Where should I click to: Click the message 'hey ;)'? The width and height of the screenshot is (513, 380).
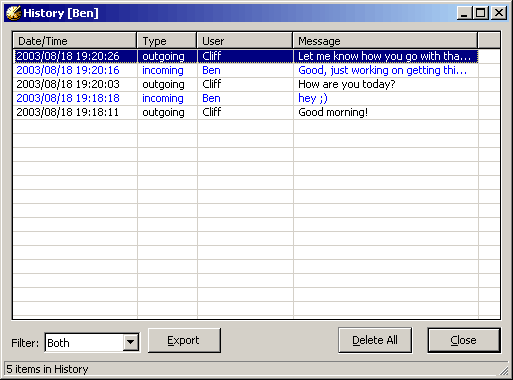[313, 98]
